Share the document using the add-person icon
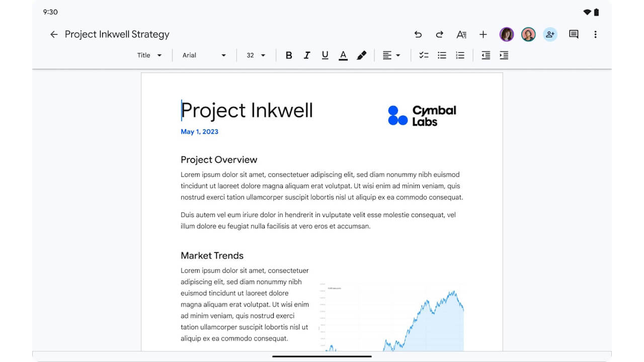The image size is (644, 362). tap(550, 34)
